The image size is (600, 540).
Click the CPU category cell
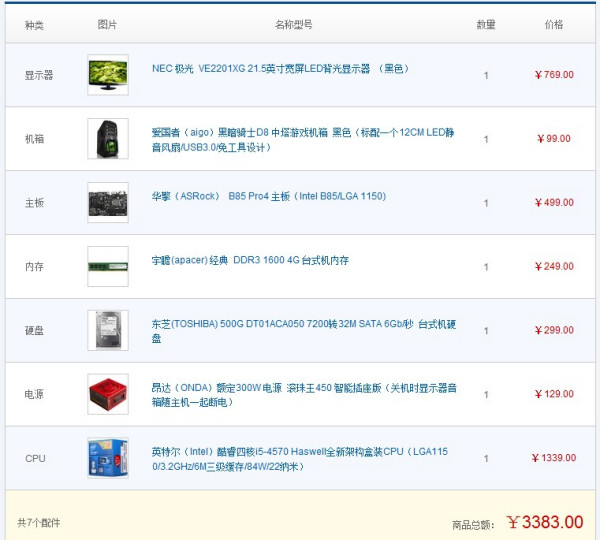[x=35, y=458]
